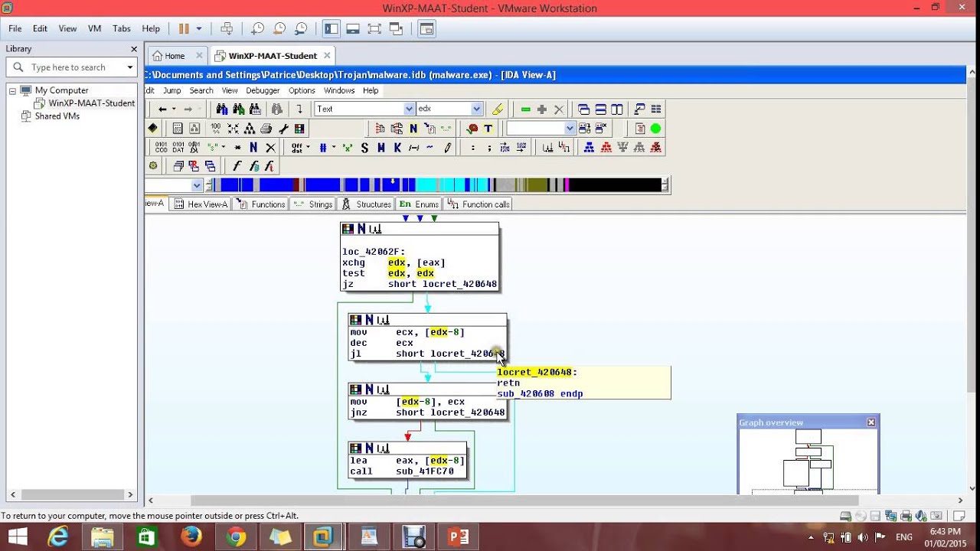This screenshot has height=551, width=980.
Task: Open the VMware VM menu
Action: [x=94, y=28]
